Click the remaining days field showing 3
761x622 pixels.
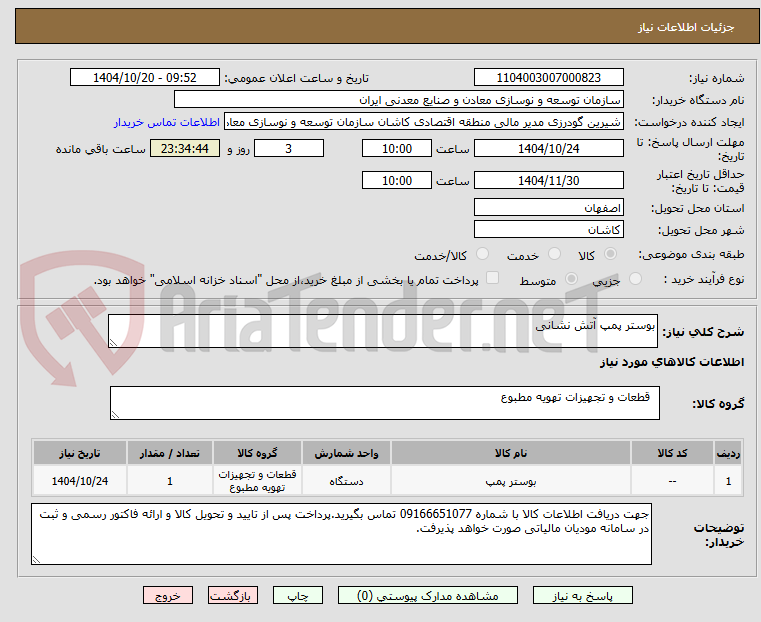click(289, 148)
